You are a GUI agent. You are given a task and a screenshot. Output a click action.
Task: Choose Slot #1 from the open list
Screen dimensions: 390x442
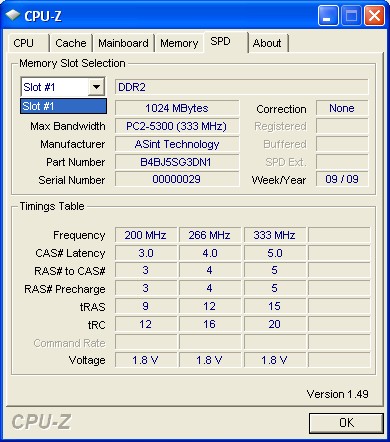(63, 106)
